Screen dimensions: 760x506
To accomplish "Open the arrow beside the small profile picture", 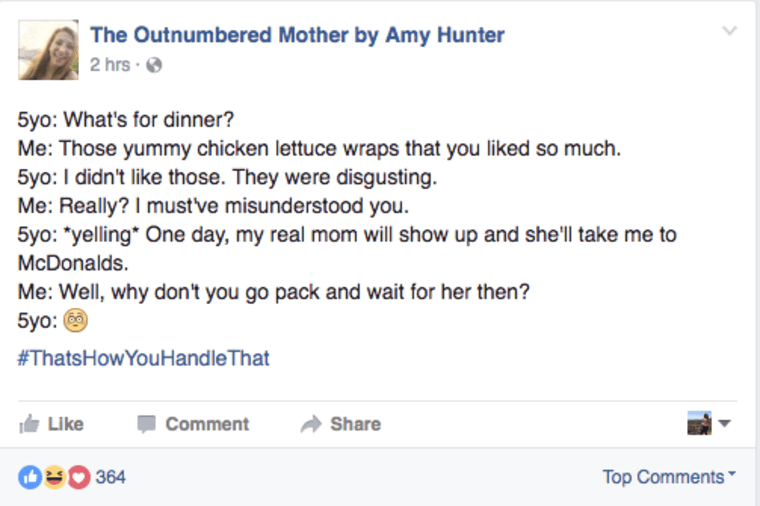I will [725, 423].
